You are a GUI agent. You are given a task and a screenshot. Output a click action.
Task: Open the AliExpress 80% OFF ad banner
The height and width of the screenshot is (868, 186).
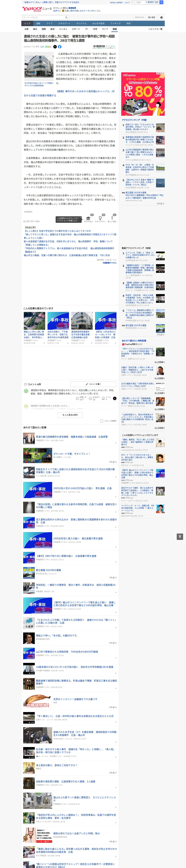(143, 94)
